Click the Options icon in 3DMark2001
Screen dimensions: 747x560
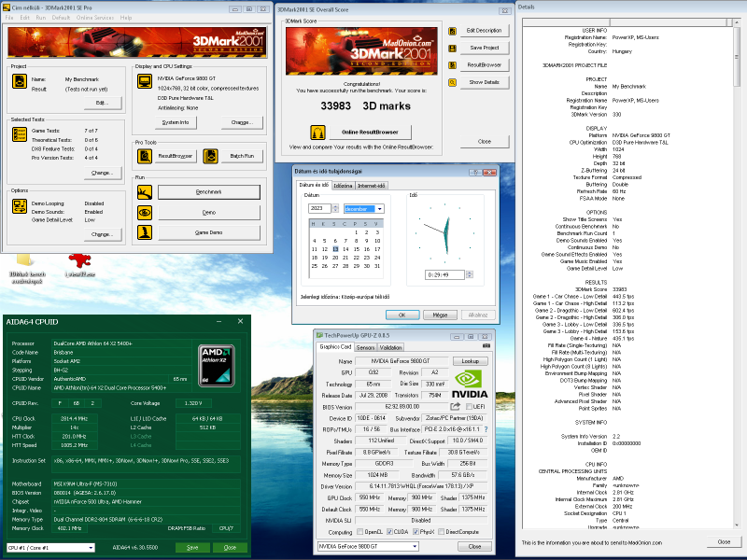(x=20, y=206)
